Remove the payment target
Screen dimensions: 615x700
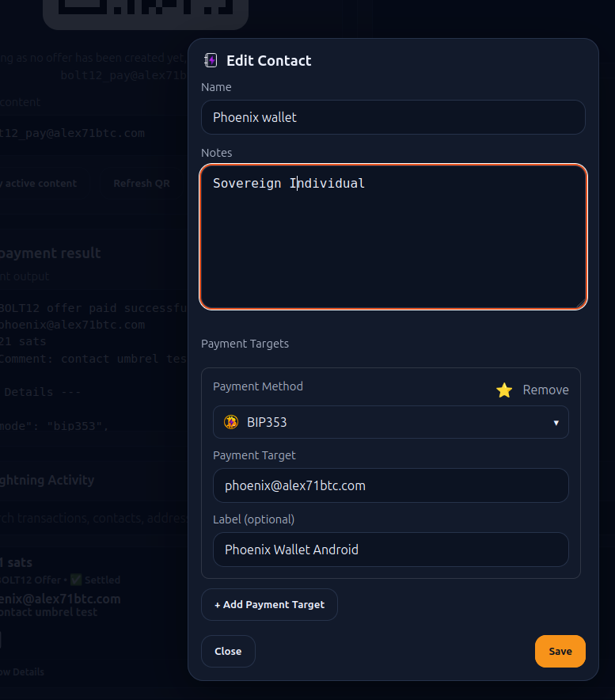point(545,390)
